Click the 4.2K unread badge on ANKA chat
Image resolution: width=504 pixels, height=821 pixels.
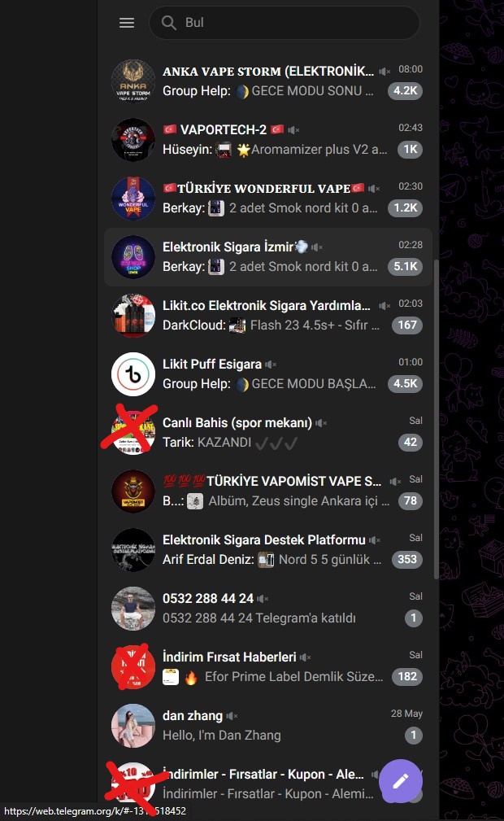405,90
